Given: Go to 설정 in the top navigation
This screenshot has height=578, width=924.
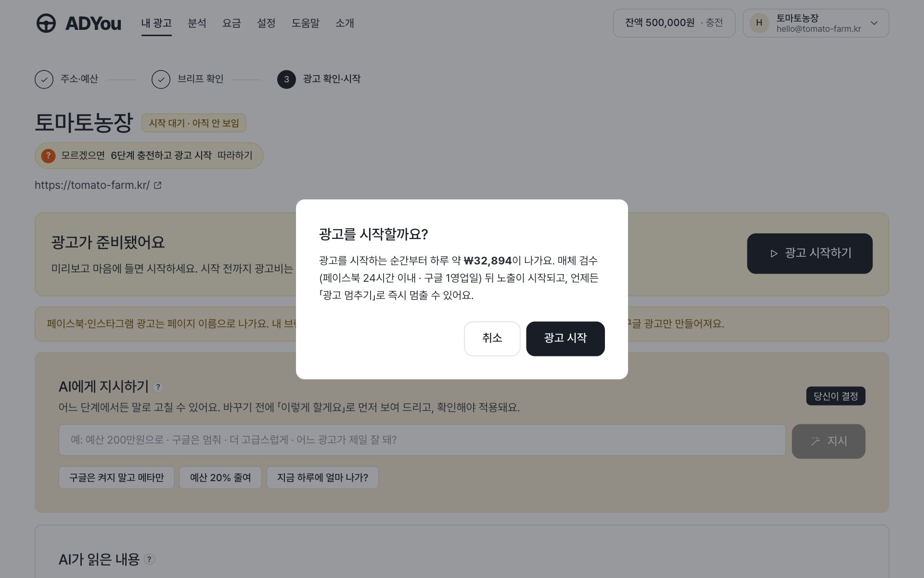Looking at the screenshot, I should (x=266, y=23).
